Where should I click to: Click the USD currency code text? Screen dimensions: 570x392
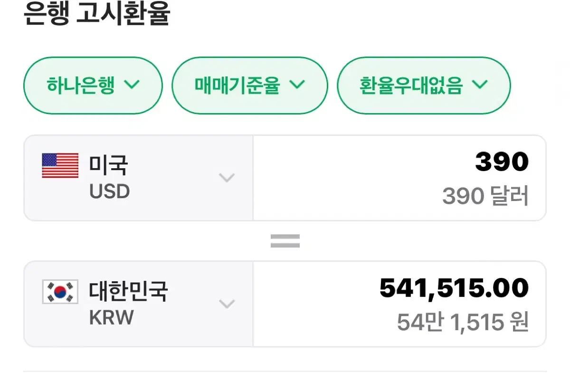pos(109,191)
